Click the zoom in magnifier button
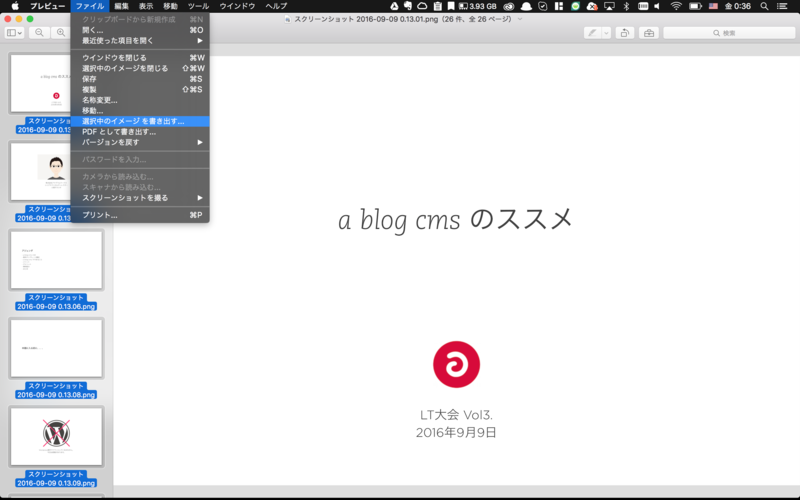800x500 pixels. [61, 33]
